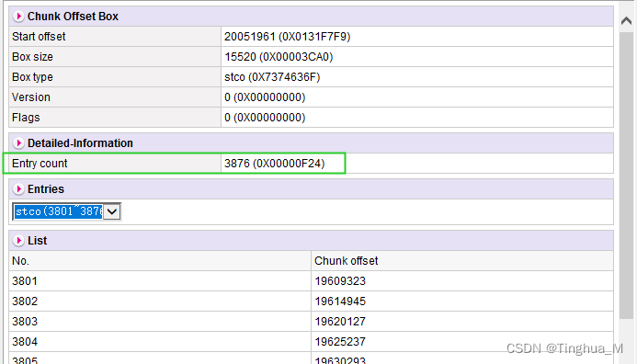Click the List header label
Screen dimensions: 637x364
point(38,241)
